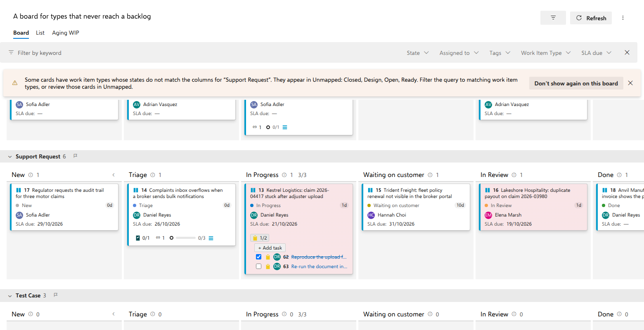
Task: Open info icon for Support Request In Progress column
Action: (x=284, y=175)
